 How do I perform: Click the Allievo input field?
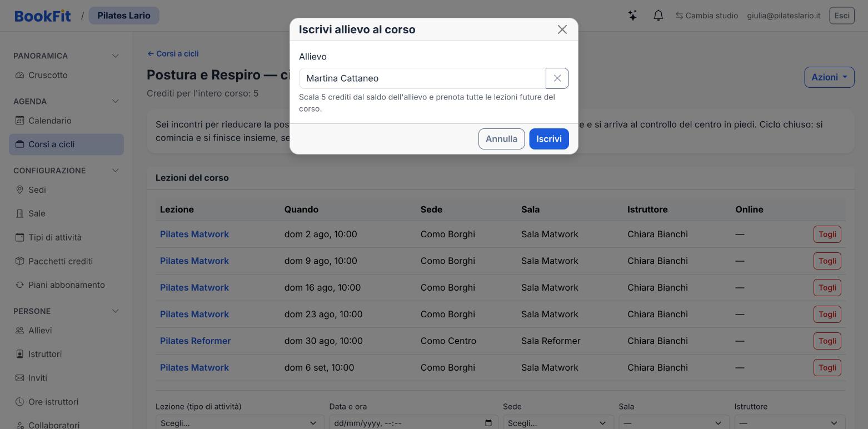click(422, 78)
